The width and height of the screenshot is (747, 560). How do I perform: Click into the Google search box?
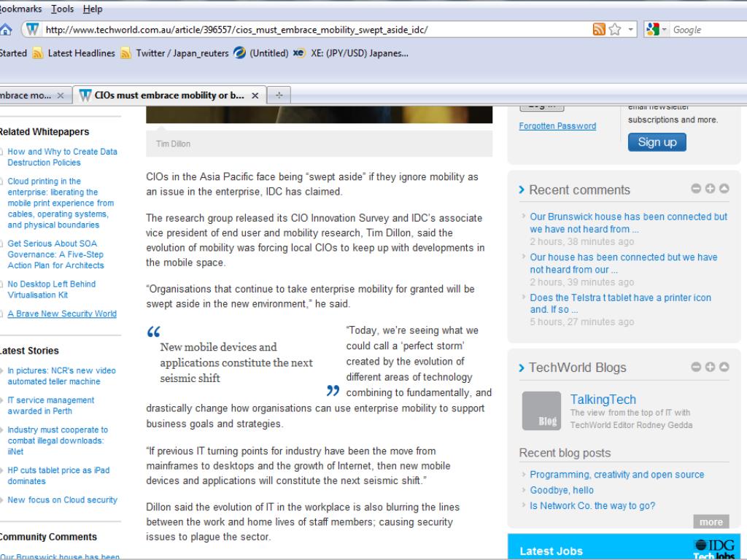point(709,29)
